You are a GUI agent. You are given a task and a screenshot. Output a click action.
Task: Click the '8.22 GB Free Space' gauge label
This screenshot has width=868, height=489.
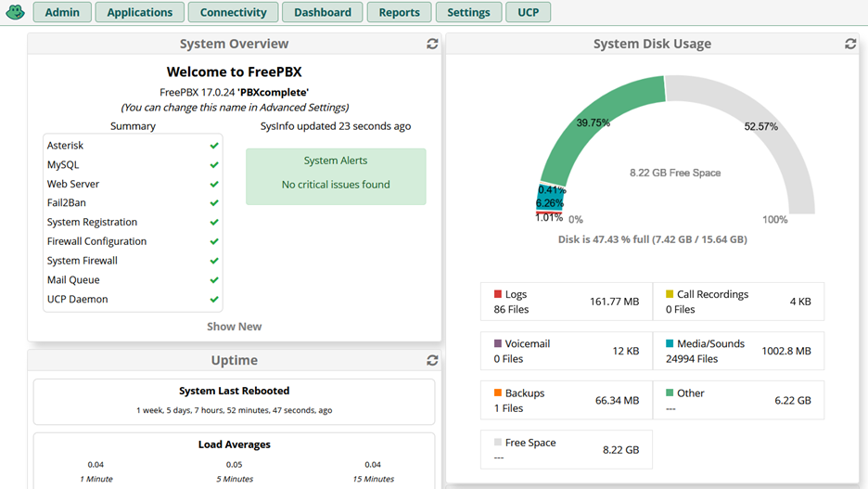tap(675, 173)
